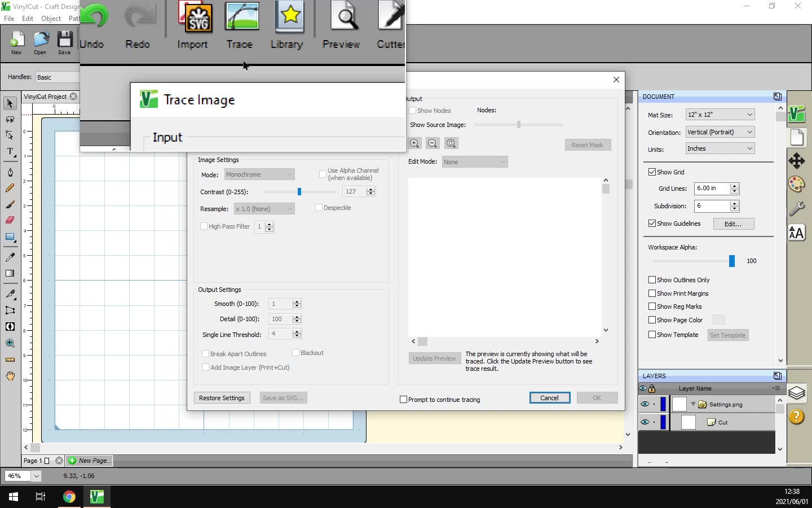Hide the Settings.png layer eye
The image size is (812, 508).
tap(645, 404)
